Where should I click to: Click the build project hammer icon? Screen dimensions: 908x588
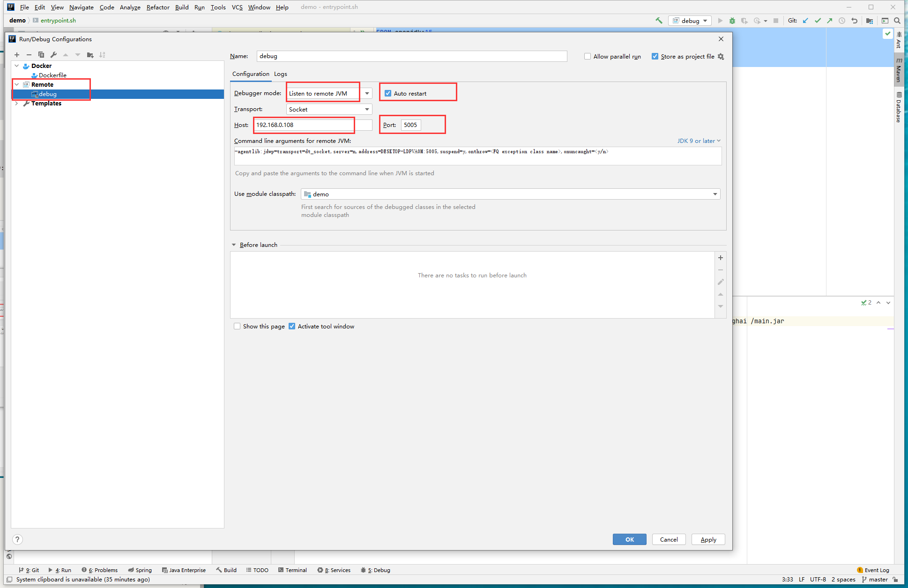[659, 21]
